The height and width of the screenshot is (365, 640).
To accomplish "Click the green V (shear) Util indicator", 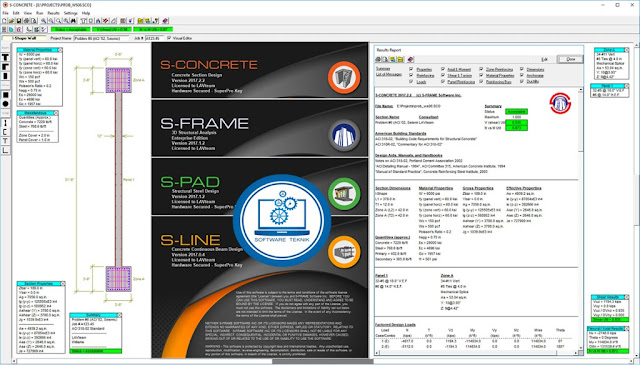I will [111, 29].
